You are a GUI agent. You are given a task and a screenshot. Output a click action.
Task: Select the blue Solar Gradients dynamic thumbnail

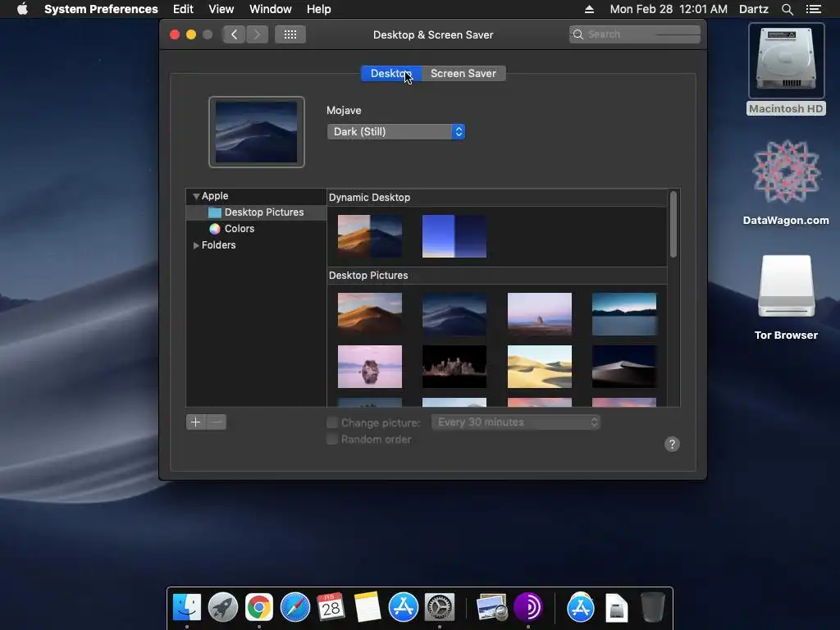pos(454,236)
